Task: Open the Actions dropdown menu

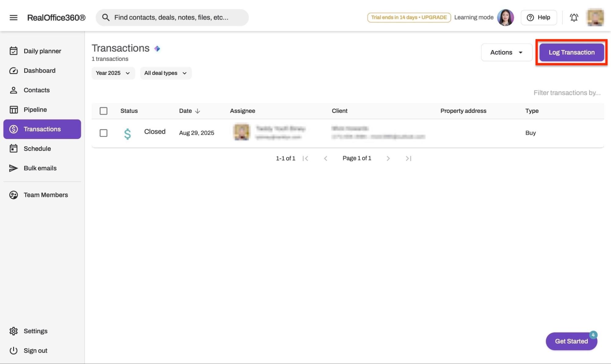Action: 506,52
